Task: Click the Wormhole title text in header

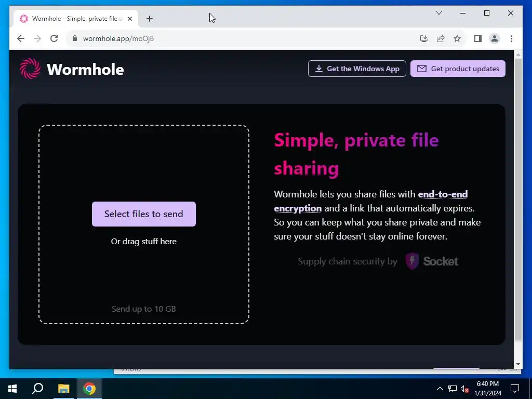Action: tap(85, 69)
